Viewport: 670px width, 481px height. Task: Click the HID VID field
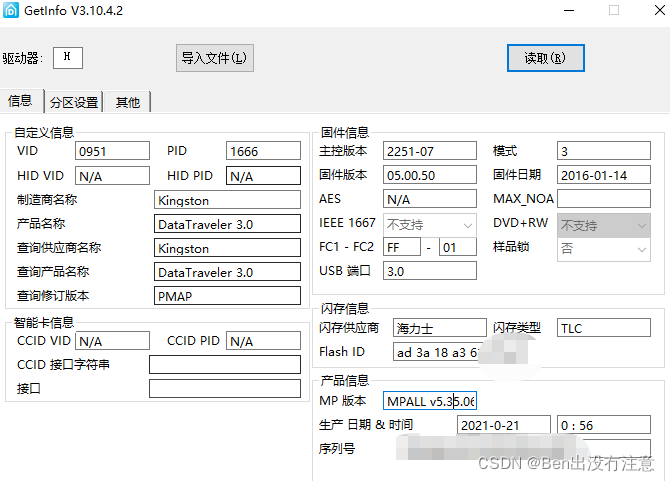(x=112, y=176)
